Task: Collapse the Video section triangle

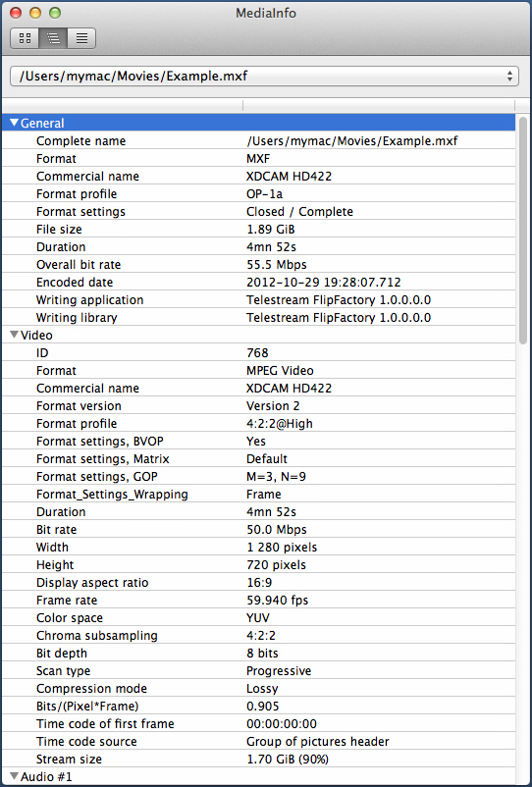Action: point(14,335)
